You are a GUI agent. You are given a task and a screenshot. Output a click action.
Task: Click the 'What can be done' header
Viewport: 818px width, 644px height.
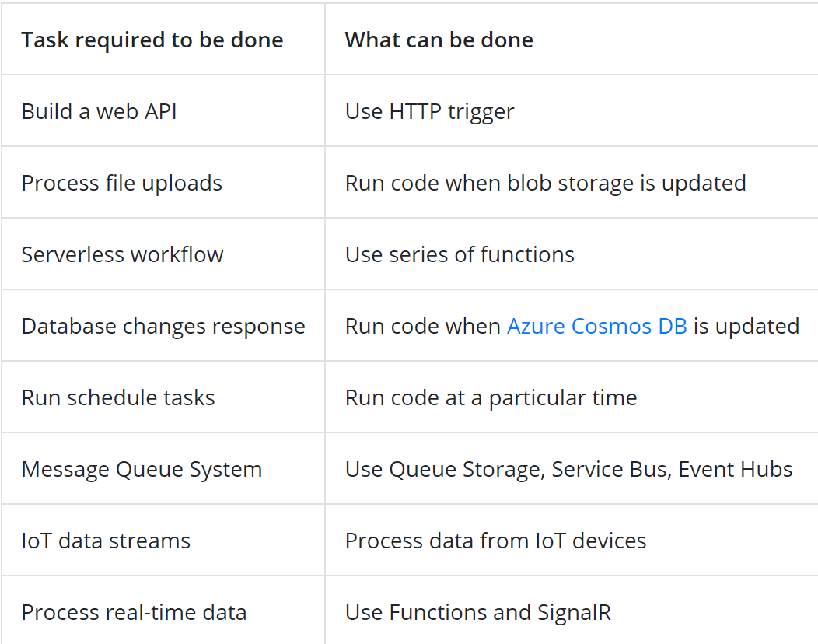pos(439,40)
